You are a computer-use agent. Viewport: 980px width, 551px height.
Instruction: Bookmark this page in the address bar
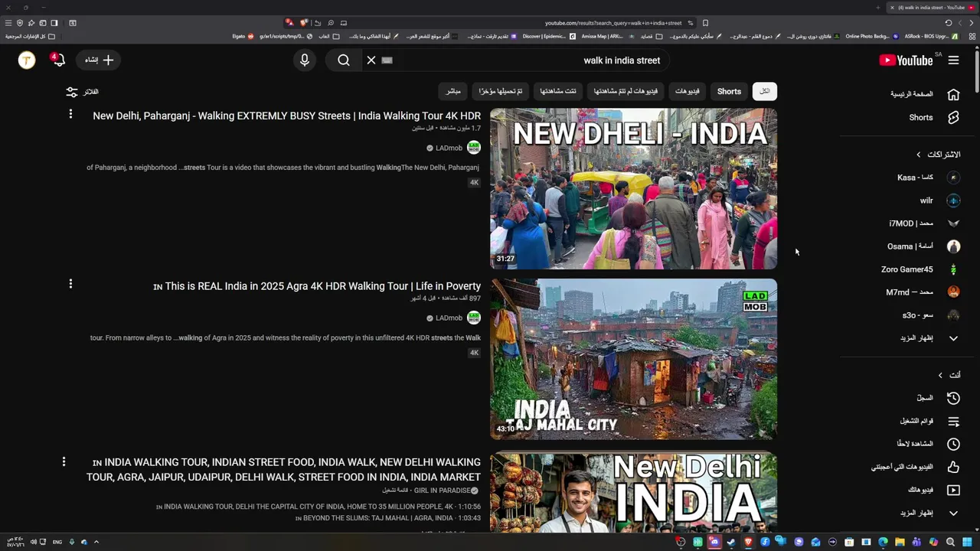tap(705, 23)
